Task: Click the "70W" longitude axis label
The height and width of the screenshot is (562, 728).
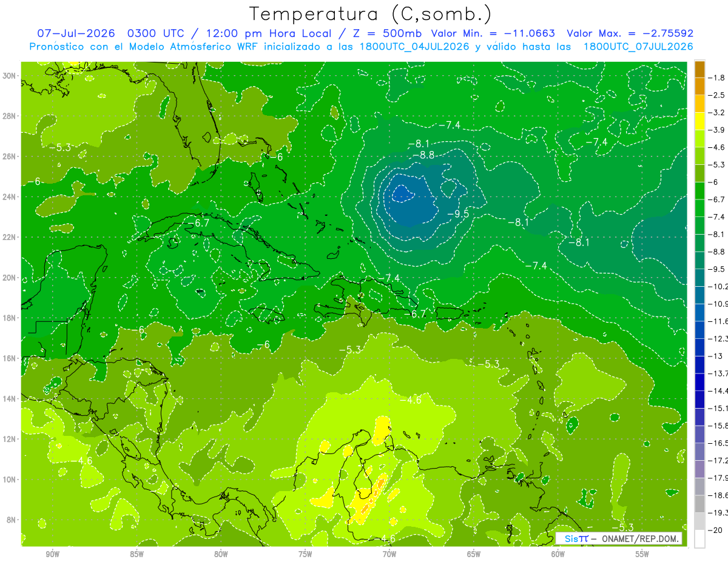Action: pos(389,554)
